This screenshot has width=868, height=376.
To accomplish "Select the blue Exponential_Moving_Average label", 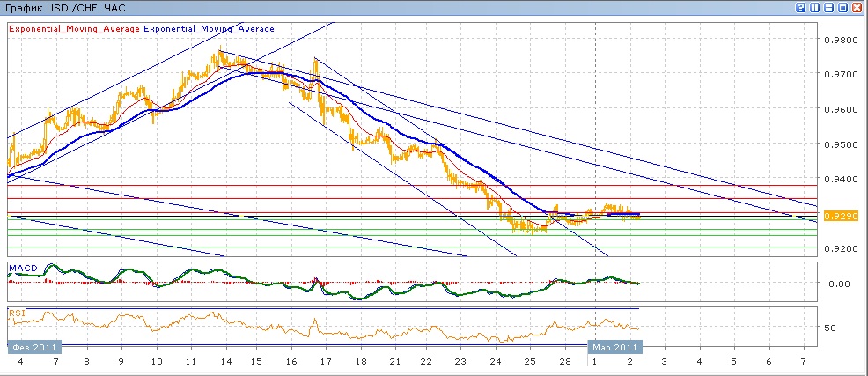I will click(209, 29).
